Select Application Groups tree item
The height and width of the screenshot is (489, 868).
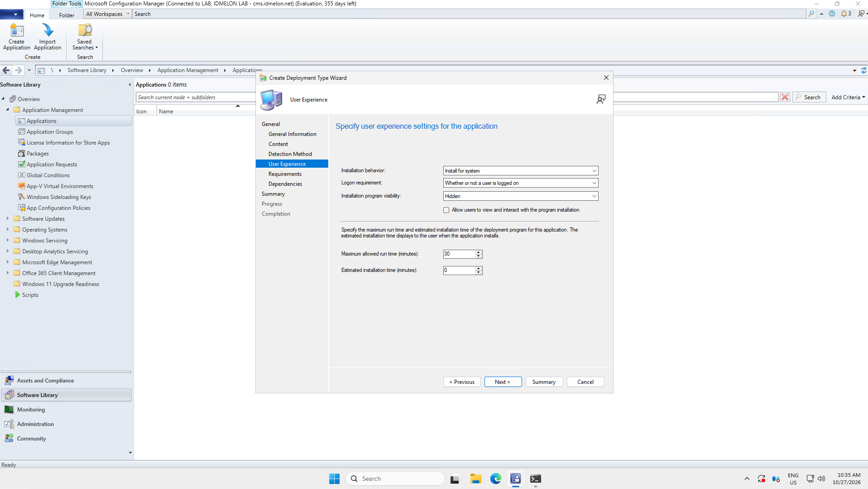click(x=50, y=132)
